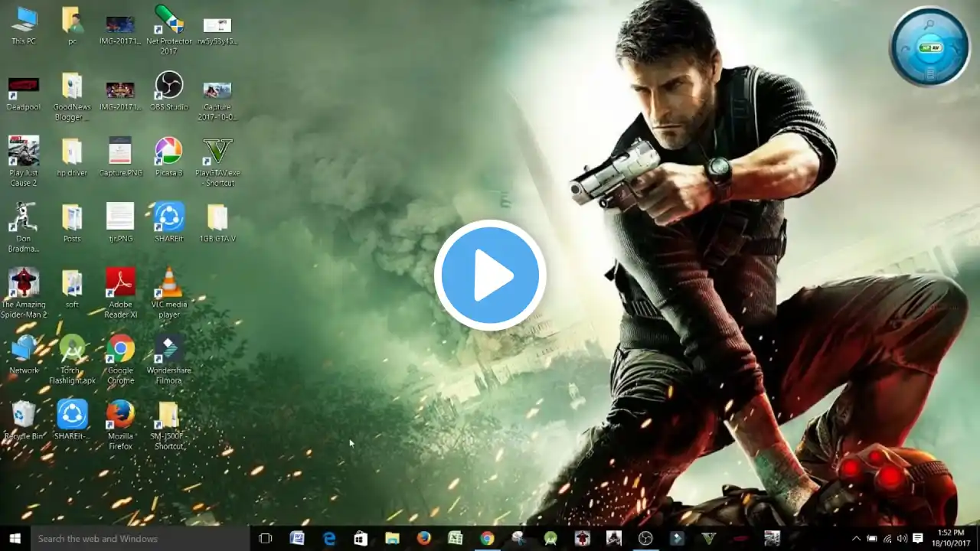Open the volume control in system tray

click(x=902, y=539)
